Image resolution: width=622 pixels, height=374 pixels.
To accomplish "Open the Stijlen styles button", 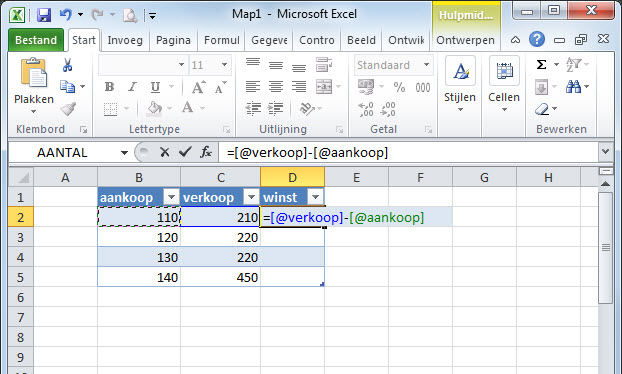I will coord(460,84).
